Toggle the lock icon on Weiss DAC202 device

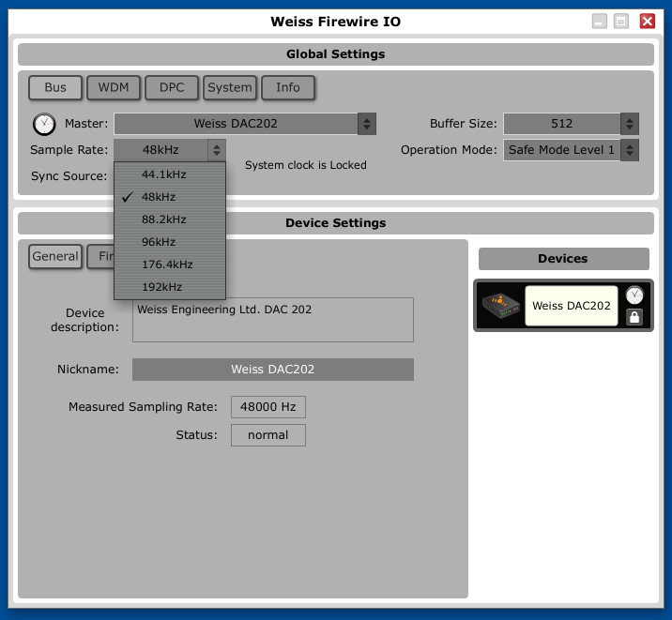(x=634, y=317)
